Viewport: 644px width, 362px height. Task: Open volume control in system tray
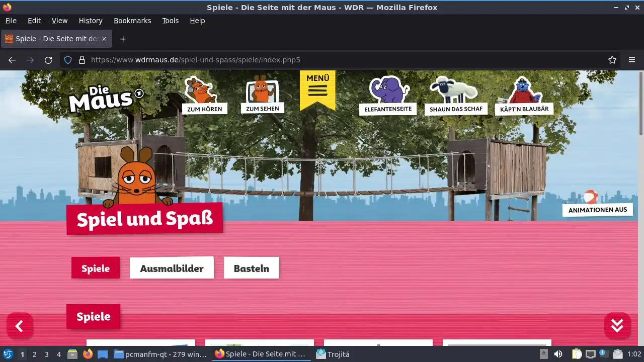coord(558,354)
